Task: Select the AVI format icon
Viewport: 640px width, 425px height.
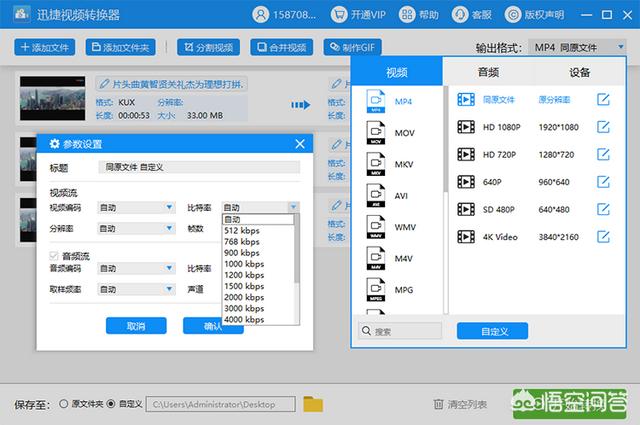Action: [x=375, y=195]
